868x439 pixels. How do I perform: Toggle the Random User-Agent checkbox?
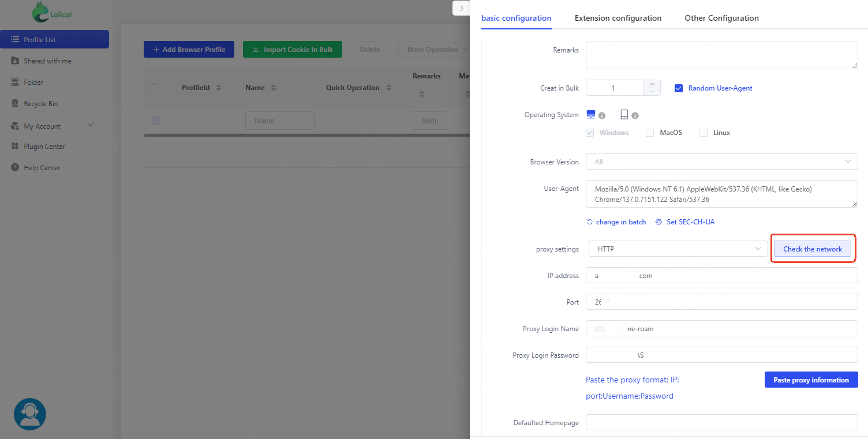[x=679, y=88]
